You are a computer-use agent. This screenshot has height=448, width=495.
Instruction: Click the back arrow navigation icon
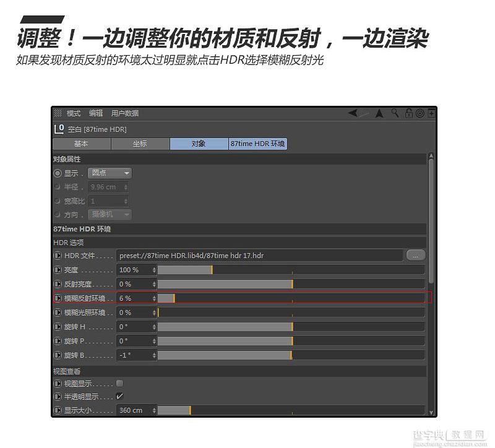354,113
